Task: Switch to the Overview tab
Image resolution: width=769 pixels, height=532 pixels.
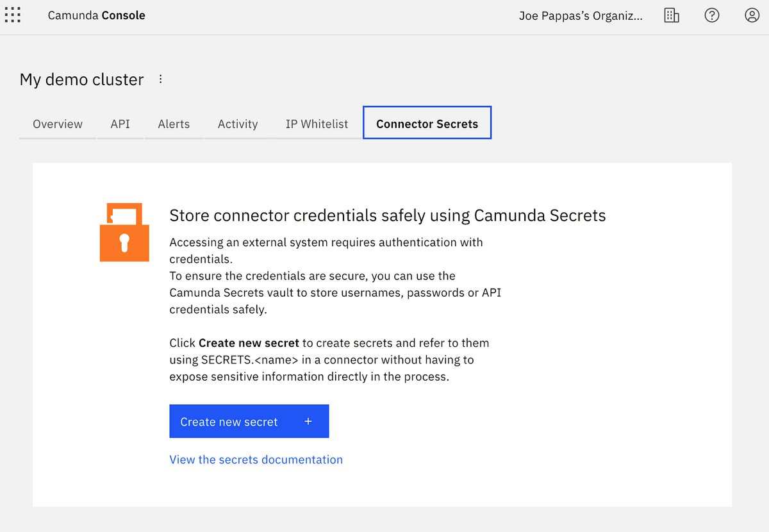Action: 57,124
